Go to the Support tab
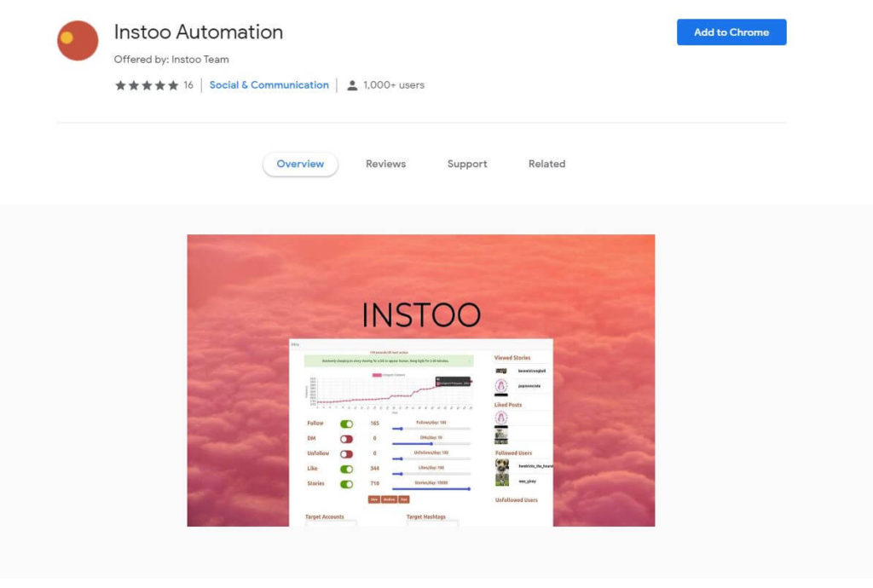Image resolution: width=873 pixels, height=588 pixels. (467, 164)
